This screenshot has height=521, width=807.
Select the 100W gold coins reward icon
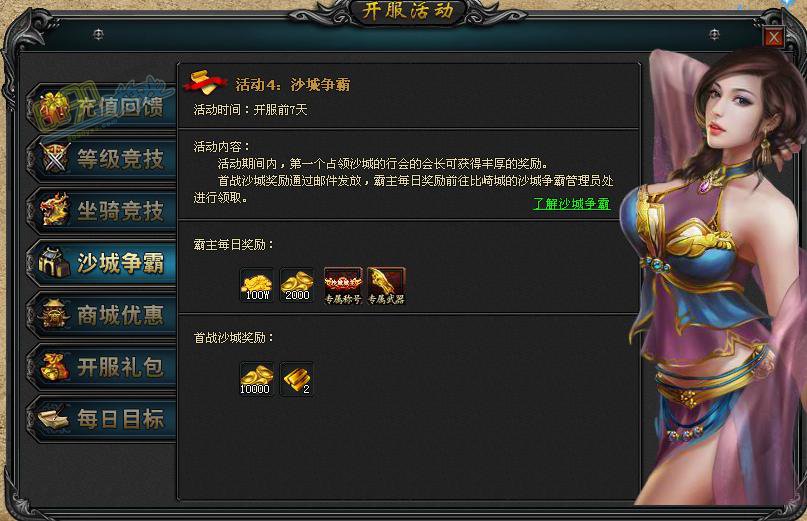[x=257, y=285]
